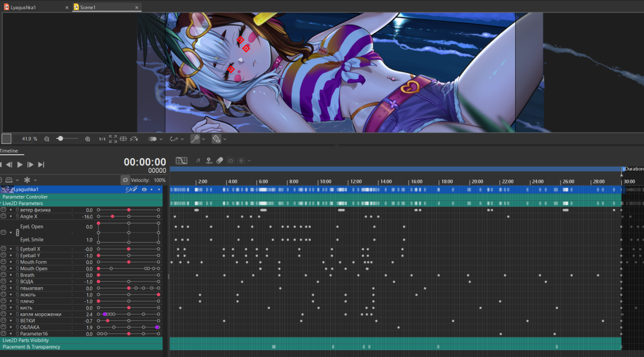This screenshot has height=357, width=644.
Task: Toggle loop playback button near Velocity
Action: 125,180
